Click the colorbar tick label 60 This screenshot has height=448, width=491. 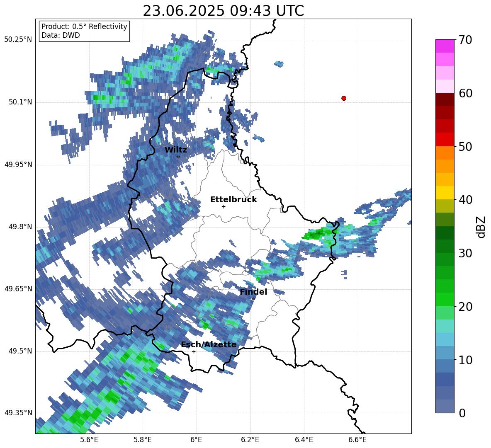click(x=465, y=93)
